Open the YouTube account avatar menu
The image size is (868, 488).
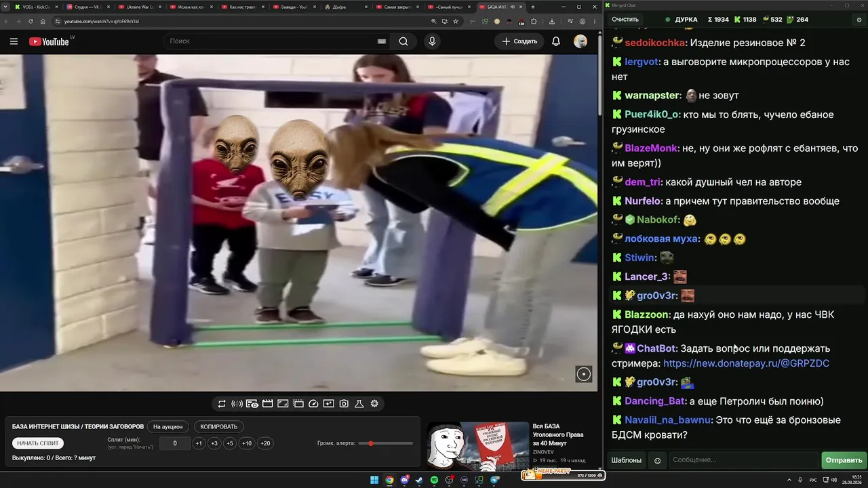pyautogui.click(x=580, y=41)
